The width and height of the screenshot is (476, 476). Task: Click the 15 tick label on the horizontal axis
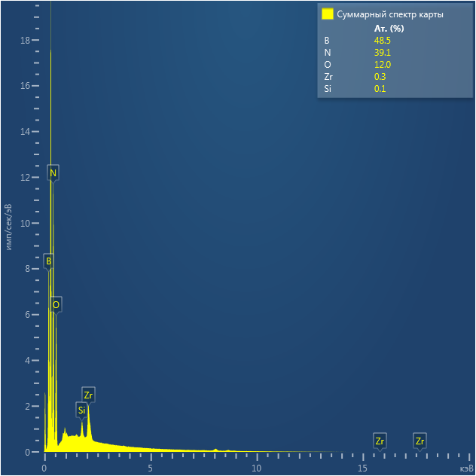pyautogui.click(x=363, y=468)
